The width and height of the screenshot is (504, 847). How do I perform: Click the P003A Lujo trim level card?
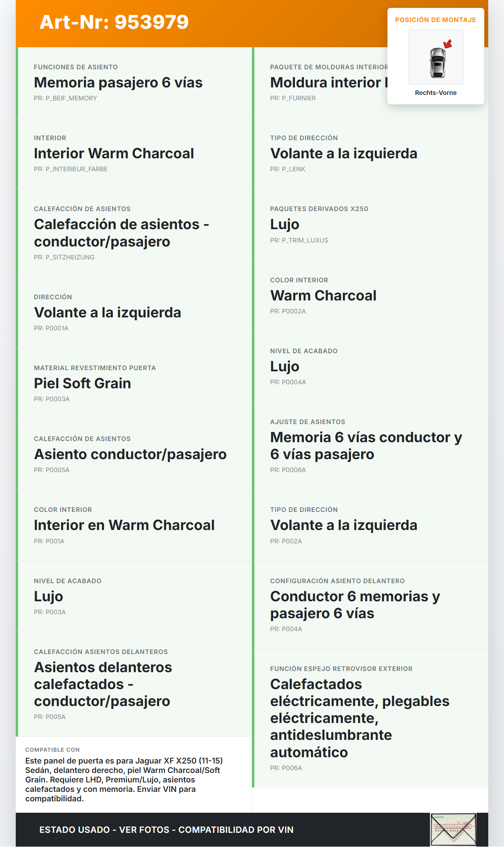(x=48, y=597)
